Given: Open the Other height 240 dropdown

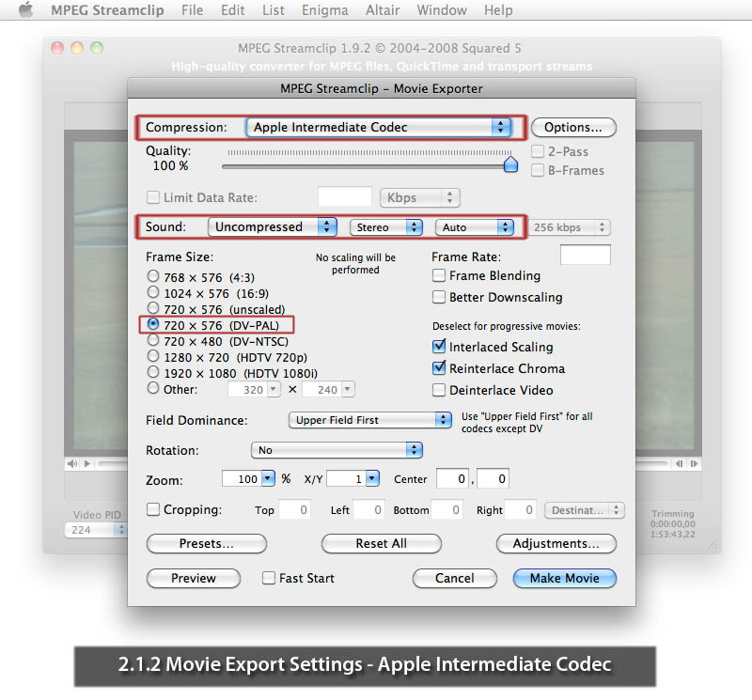Looking at the screenshot, I should [x=348, y=389].
